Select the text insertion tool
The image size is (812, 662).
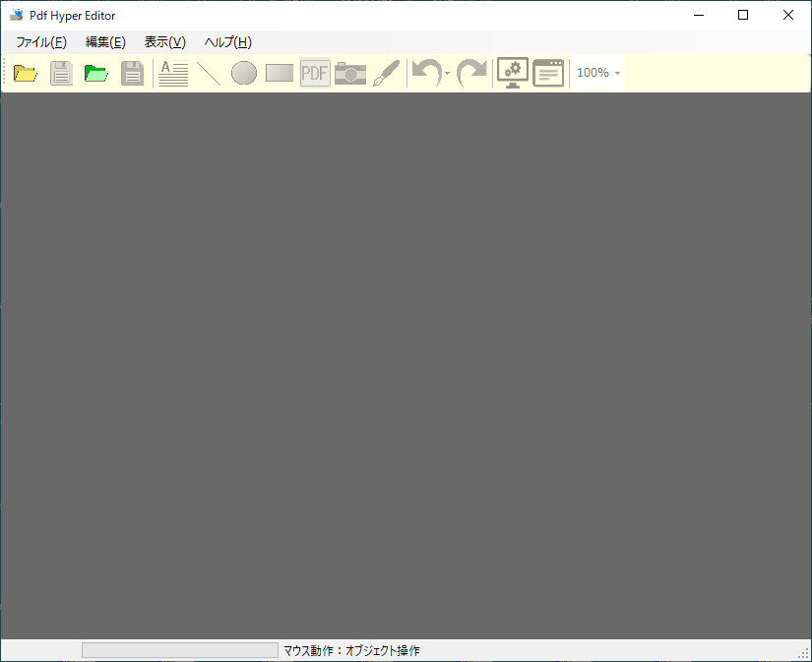(x=173, y=73)
